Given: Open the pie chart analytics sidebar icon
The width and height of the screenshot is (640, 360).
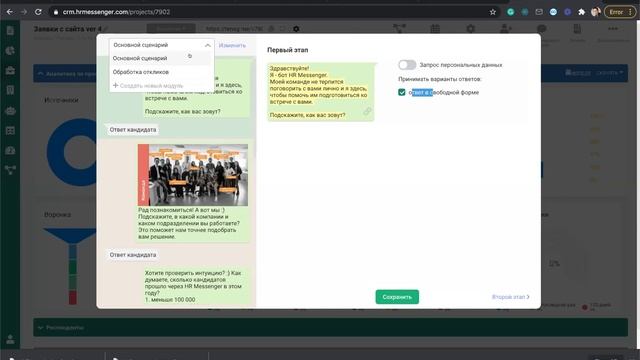Looking at the screenshot, I should pos(10,51).
